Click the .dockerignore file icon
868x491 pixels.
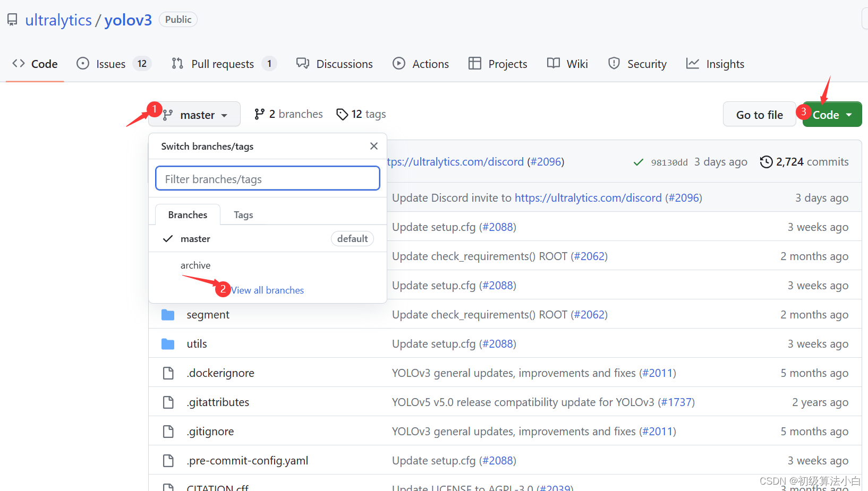pyautogui.click(x=168, y=373)
